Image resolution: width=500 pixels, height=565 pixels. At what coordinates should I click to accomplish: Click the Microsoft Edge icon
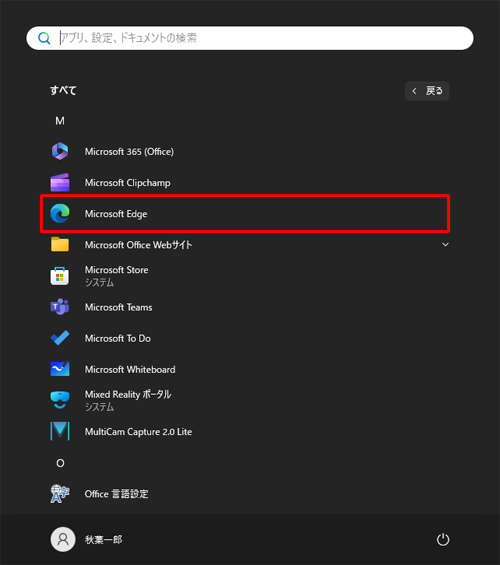(60, 213)
